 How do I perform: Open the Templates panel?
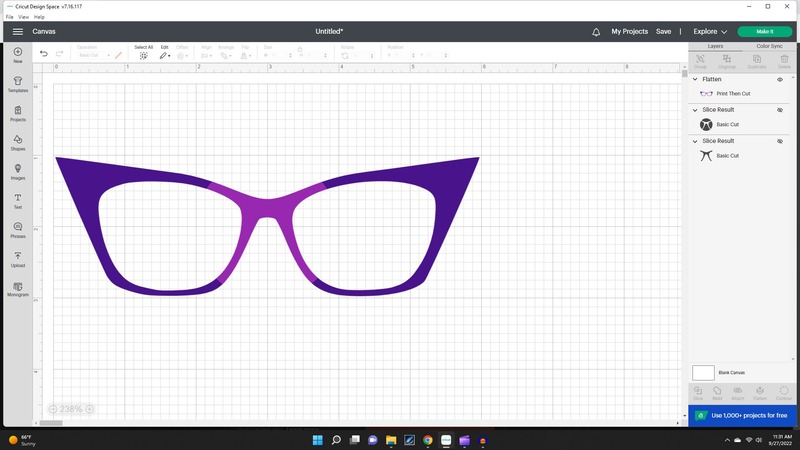coord(18,84)
